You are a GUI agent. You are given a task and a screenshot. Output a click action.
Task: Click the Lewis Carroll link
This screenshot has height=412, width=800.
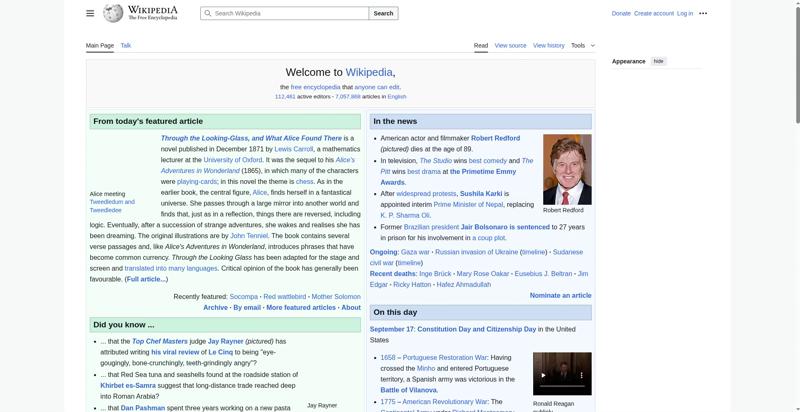294,149
